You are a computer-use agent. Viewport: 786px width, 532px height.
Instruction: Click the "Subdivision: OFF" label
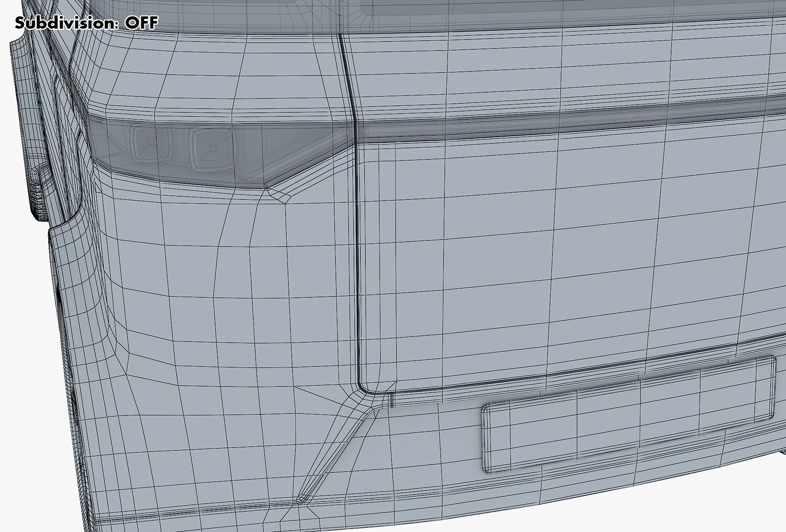[x=86, y=23]
